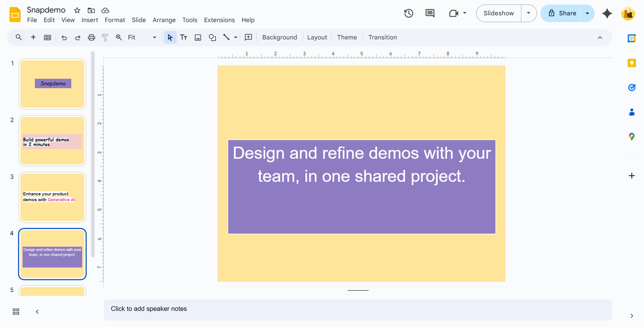The image size is (644, 328).
Task: Open the move to folder icon
Action: 91,10
